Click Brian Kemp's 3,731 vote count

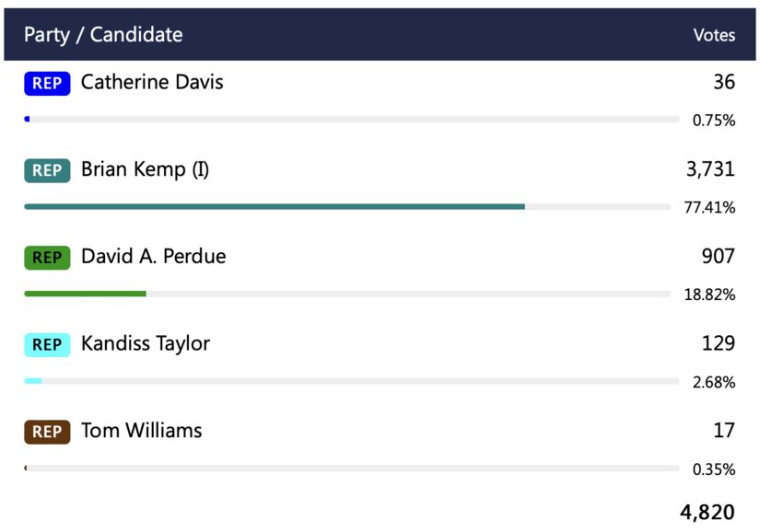710,169
